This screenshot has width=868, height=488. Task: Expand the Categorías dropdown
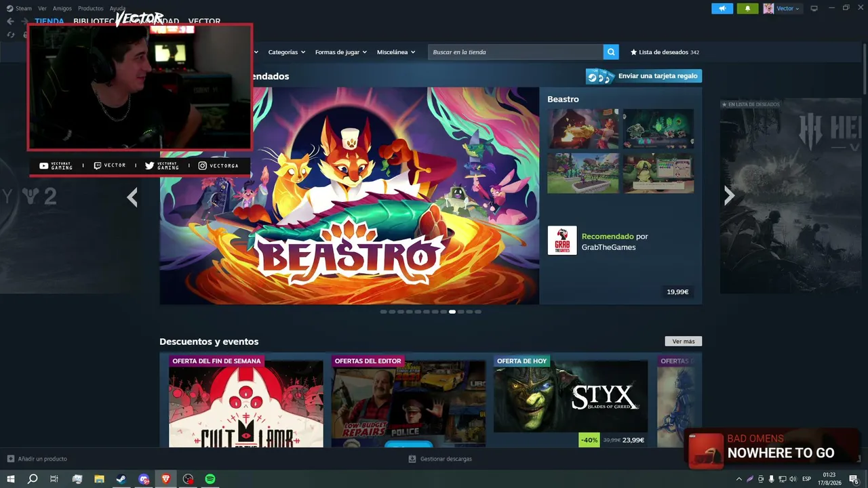[287, 52]
